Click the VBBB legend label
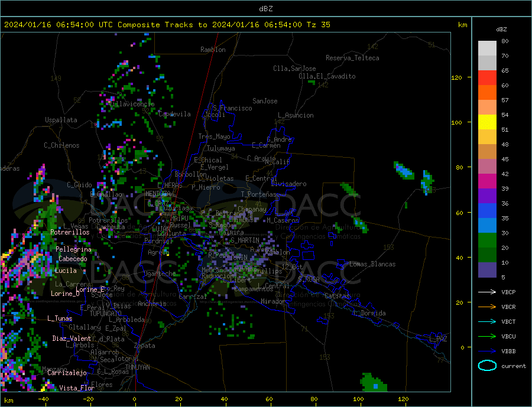This screenshot has height=407, width=532. [508, 351]
